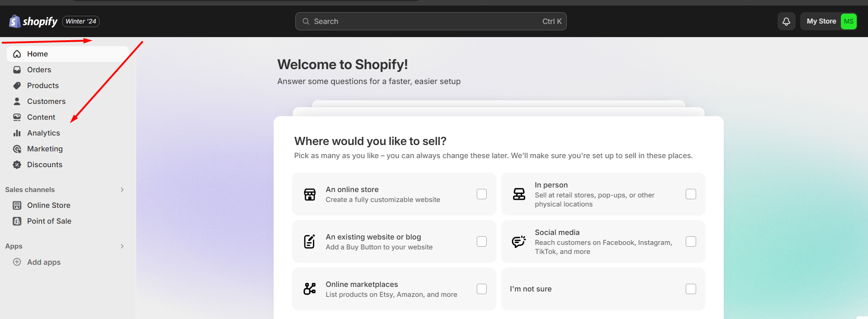Screen dimensions: 868x319
Task: Check the An online store option
Action: [x=481, y=194]
